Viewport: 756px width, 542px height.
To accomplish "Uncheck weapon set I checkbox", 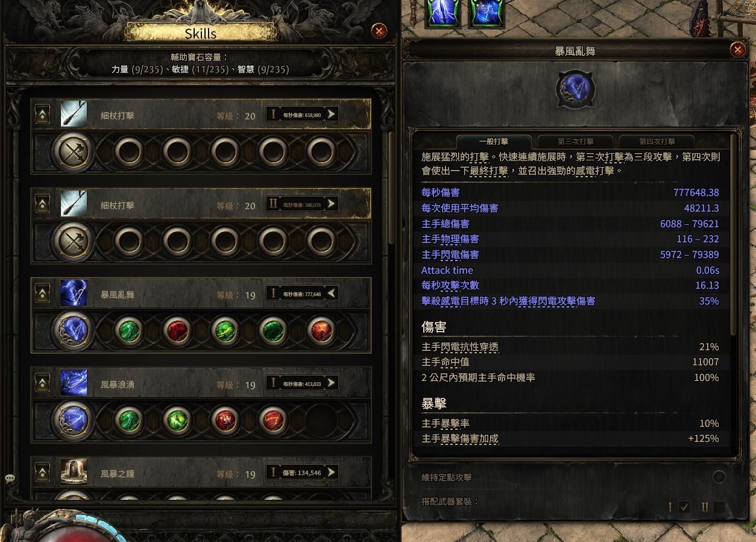I will [x=684, y=507].
